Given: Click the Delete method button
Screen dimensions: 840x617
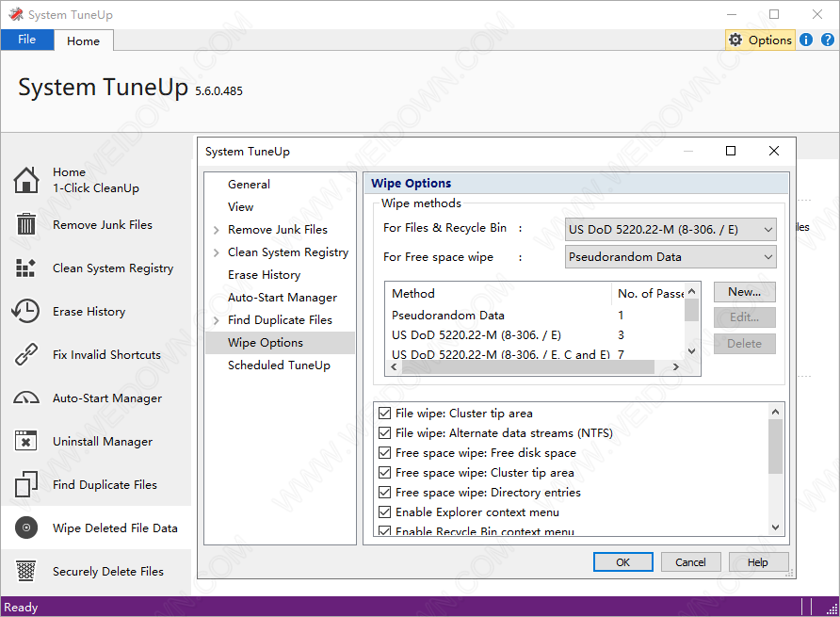Looking at the screenshot, I should point(744,344).
